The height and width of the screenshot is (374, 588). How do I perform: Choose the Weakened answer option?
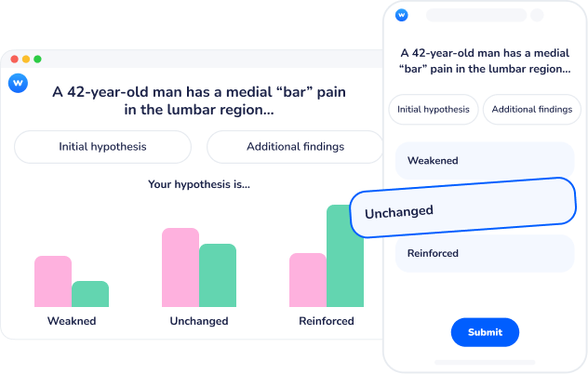484,161
